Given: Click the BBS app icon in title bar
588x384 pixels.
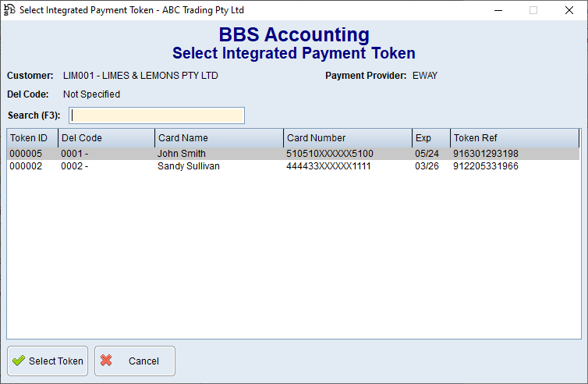Looking at the screenshot, I should 9,10.
